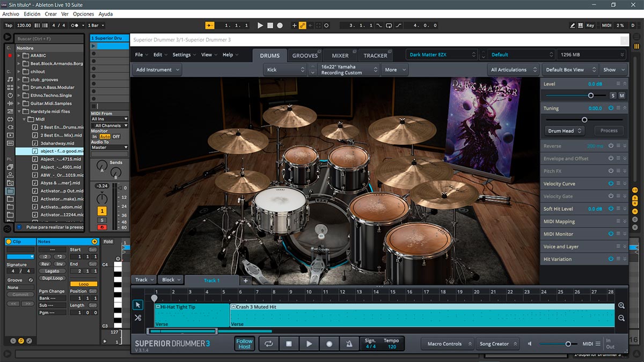This screenshot has height=362, width=644.
Task: Open the Default Box View dropdown
Action: pyautogui.click(x=569, y=70)
